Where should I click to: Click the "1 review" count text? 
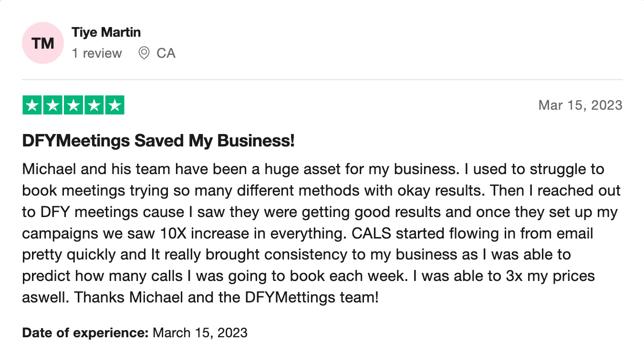97,53
